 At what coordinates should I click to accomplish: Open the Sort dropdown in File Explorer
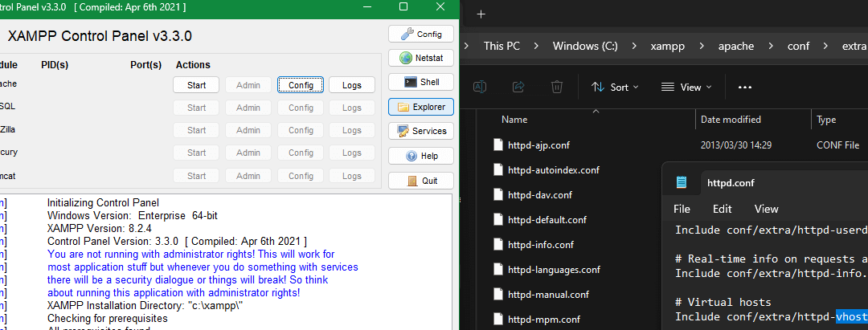(615, 88)
